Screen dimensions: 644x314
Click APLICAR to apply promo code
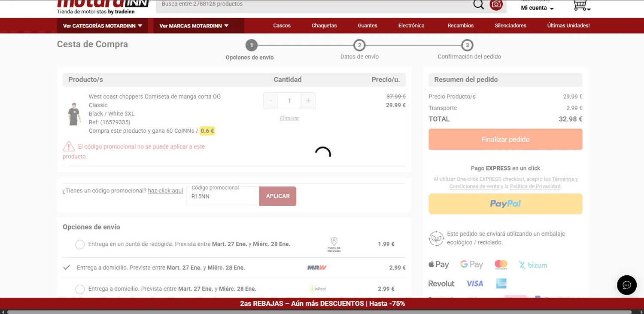(278, 196)
